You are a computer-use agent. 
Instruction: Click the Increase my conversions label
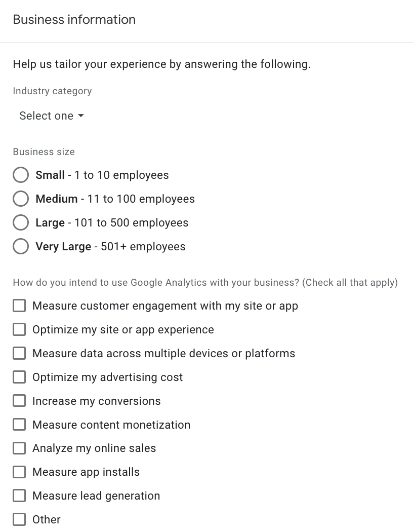(x=97, y=401)
